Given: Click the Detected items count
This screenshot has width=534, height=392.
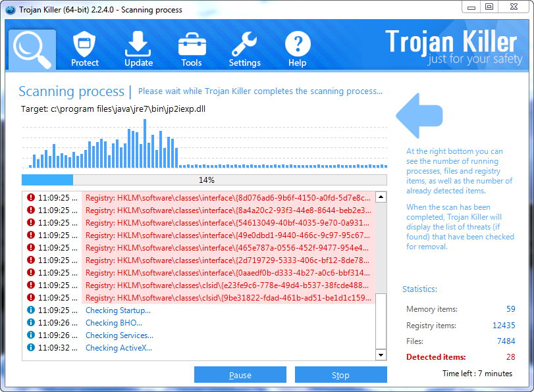Looking at the screenshot, I should [510, 357].
